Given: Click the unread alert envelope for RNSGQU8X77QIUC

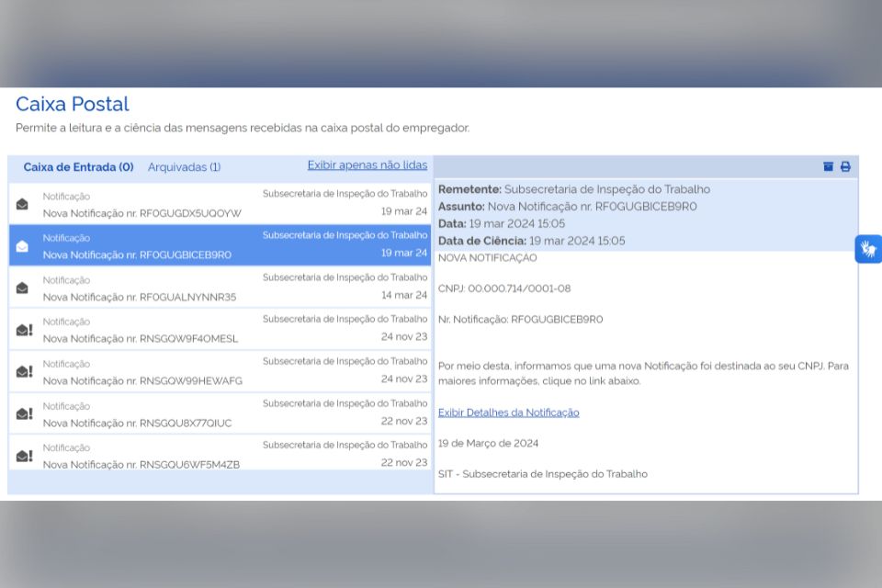Looking at the screenshot, I should 25,413.
